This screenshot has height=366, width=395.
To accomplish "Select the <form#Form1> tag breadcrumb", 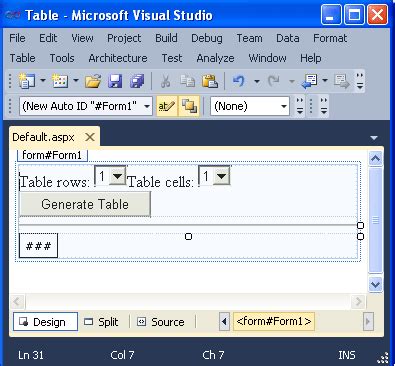I will pos(274,321).
